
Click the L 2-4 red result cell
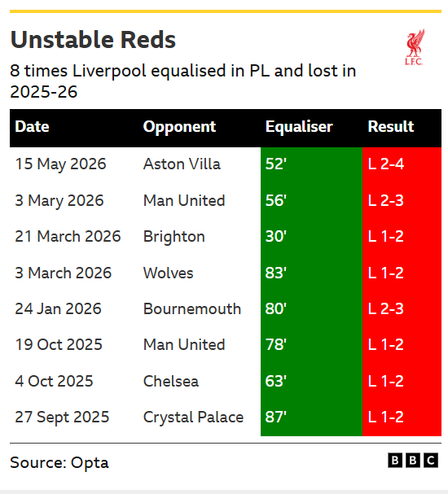[x=402, y=164]
